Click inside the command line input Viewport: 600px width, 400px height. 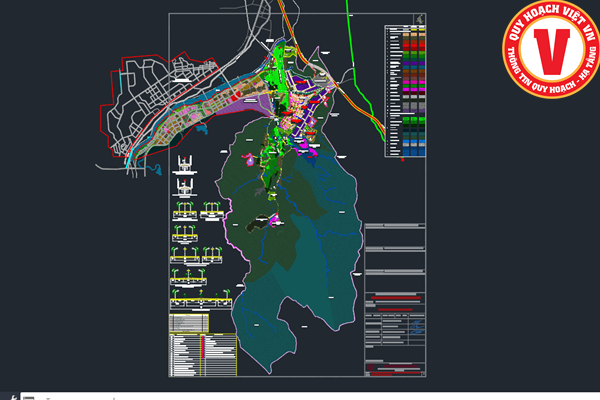[x=200, y=397]
